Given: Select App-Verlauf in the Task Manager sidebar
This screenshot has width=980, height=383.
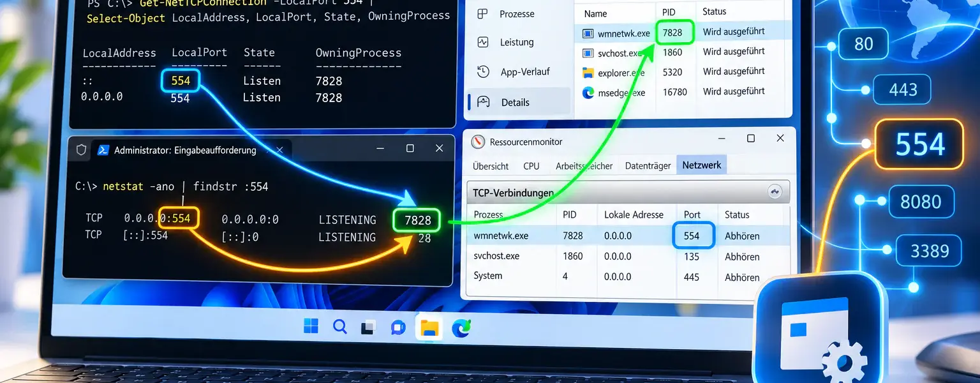Looking at the screenshot, I should tap(525, 71).
